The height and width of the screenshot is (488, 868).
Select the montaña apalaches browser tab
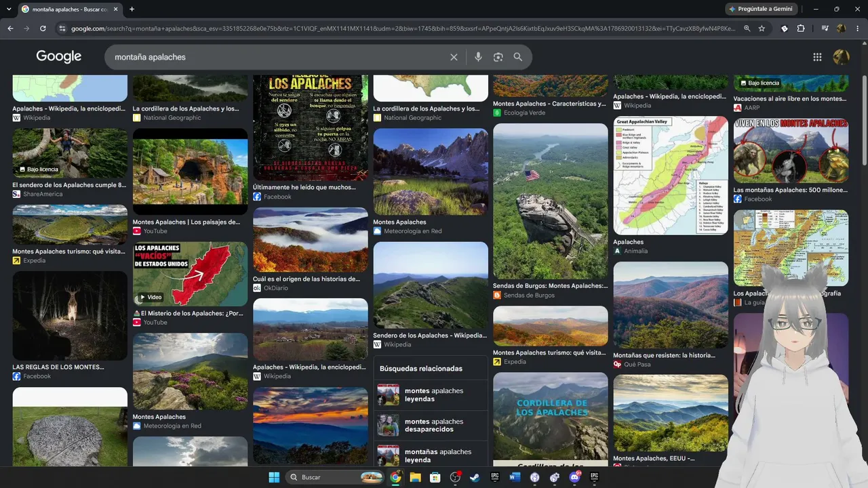click(68, 9)
